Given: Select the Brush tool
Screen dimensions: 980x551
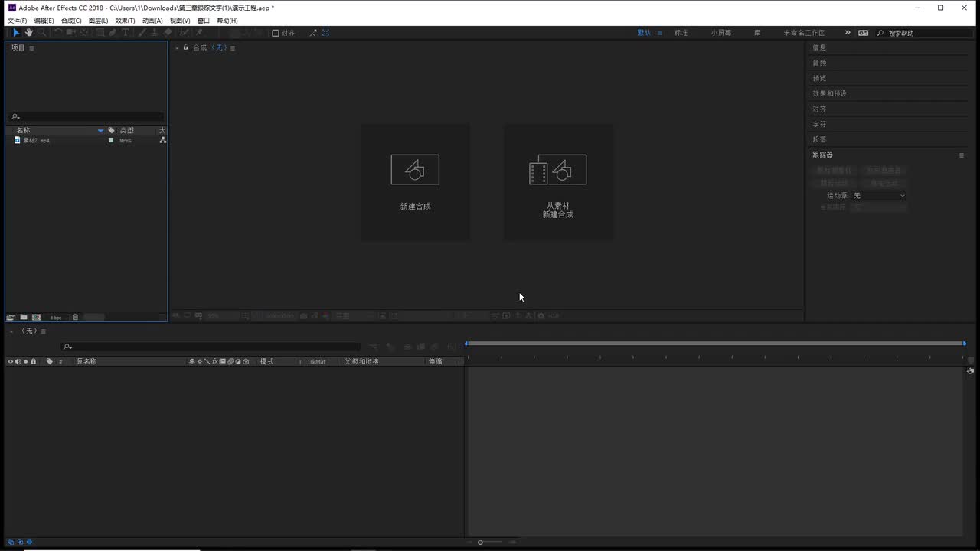Looking at the screenshot, I should pos(142,33).
